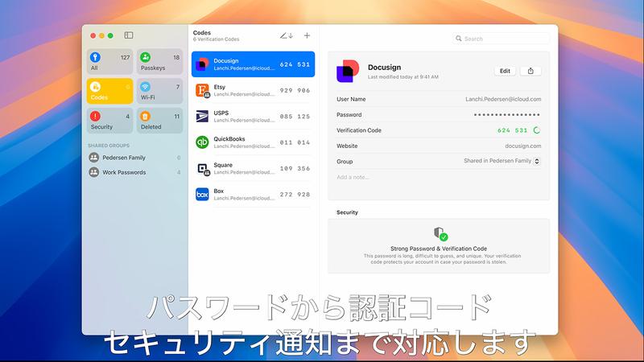Click the search magnifier icon
Screen dimensions: 644x362
coord(458,39)
